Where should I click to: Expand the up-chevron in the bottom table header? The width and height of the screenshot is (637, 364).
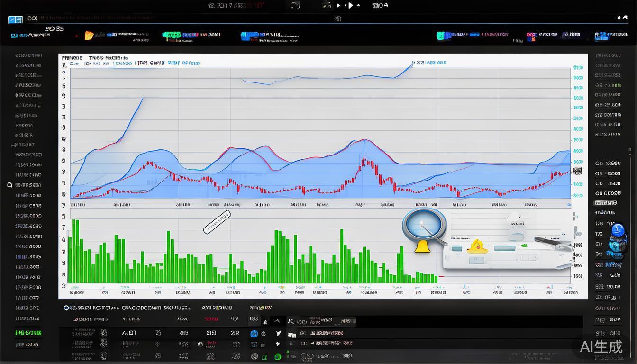(277, 322)
